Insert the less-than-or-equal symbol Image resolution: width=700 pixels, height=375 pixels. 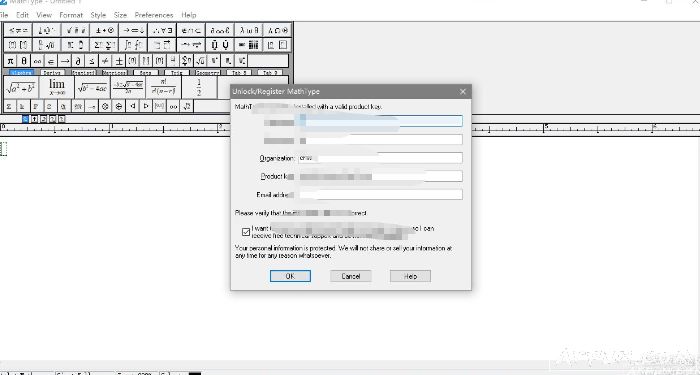(92, 60)
